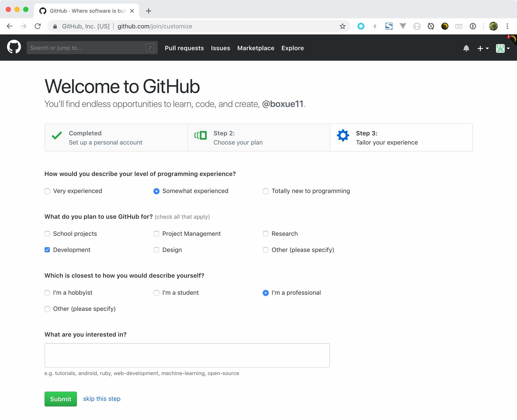Select I'm a professional
The height and width of the screenshot is (420, 517).
[266, 293]
